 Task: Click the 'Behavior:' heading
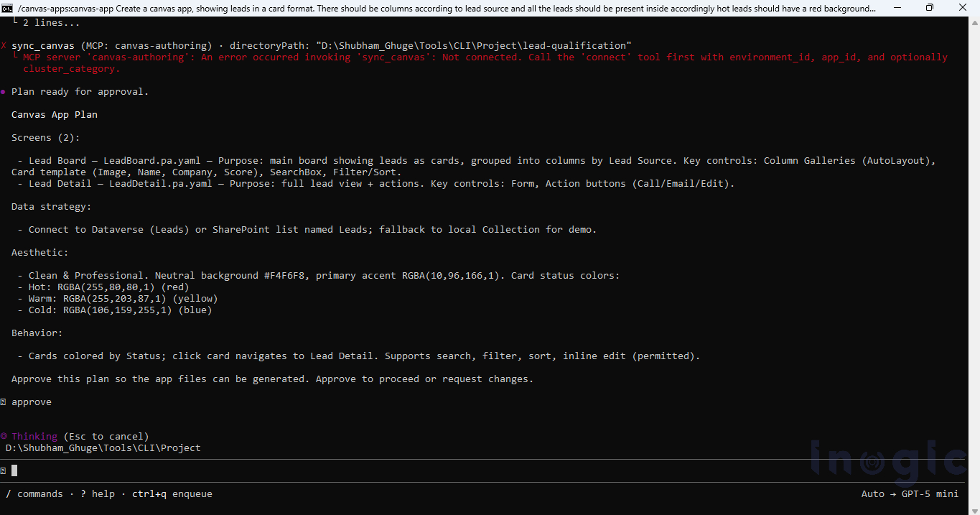[x=37, y=333]
